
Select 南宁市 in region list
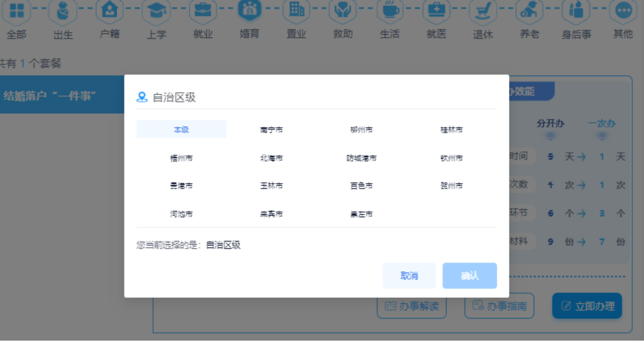pos(271,130)
